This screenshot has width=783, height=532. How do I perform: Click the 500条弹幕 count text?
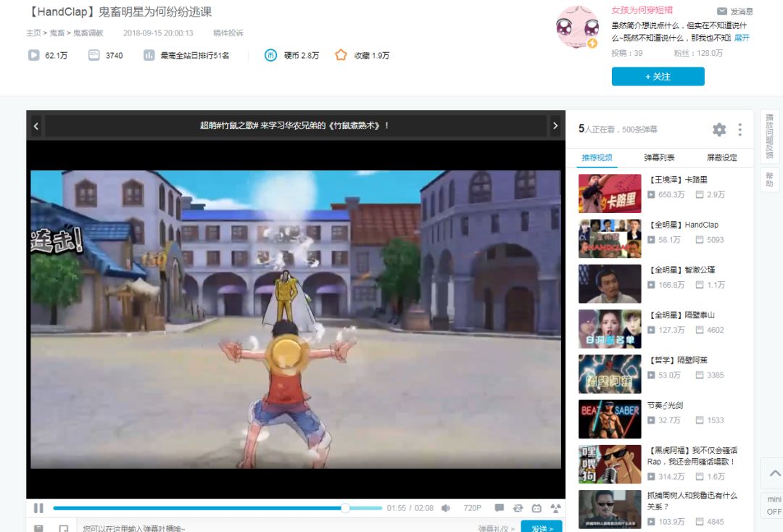[x=639, y=130]
